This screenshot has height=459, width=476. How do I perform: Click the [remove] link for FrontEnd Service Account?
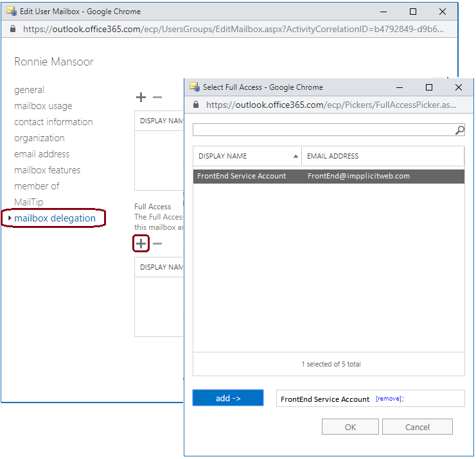click(x=388, y=399)
